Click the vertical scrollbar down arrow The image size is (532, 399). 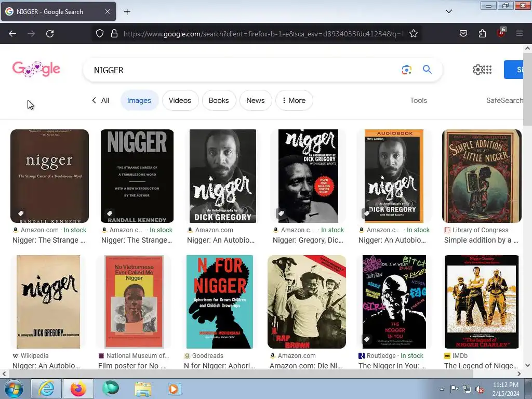coord(528,365)
